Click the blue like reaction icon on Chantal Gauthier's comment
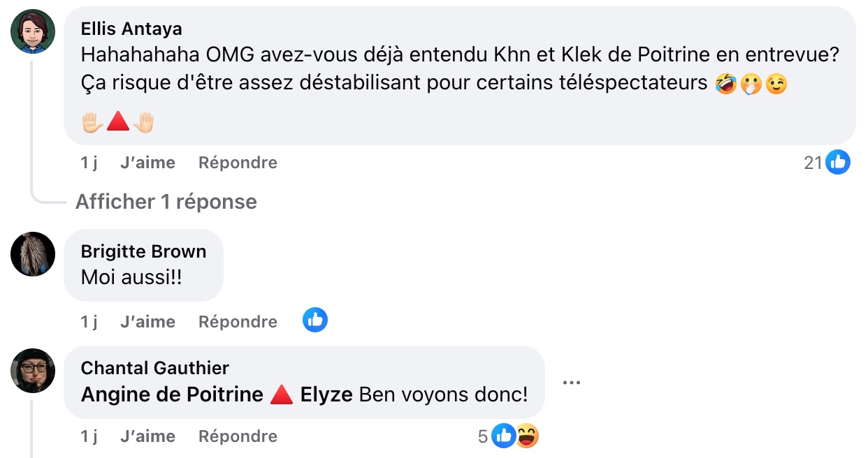Screen dimensions: 868x458 click(x=504, y=436)
